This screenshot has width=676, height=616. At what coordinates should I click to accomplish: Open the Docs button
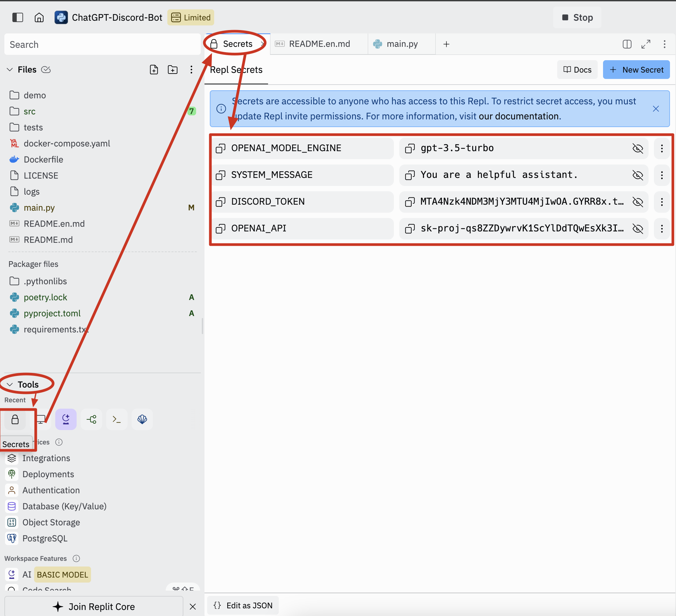click(x=577, y=70)
